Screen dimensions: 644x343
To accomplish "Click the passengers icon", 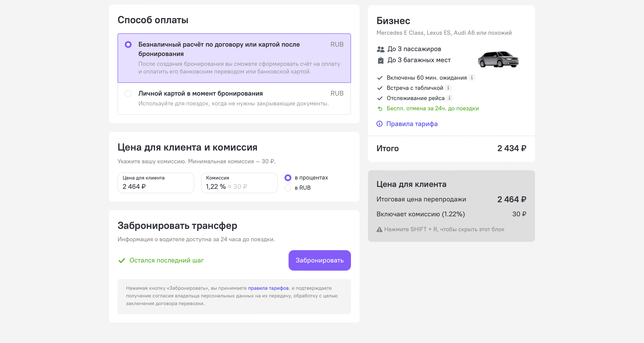I will pos(381,49).
